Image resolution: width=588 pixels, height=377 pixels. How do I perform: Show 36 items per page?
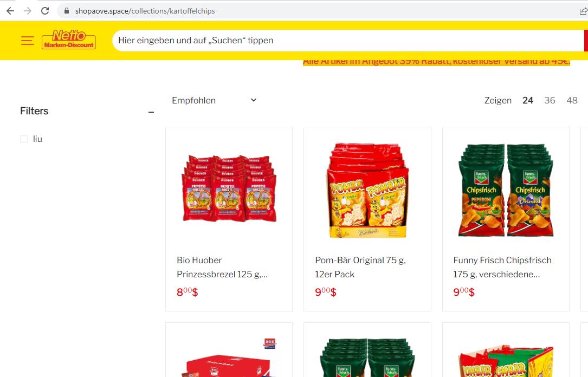pyautogui.click(x=550, y=100)
